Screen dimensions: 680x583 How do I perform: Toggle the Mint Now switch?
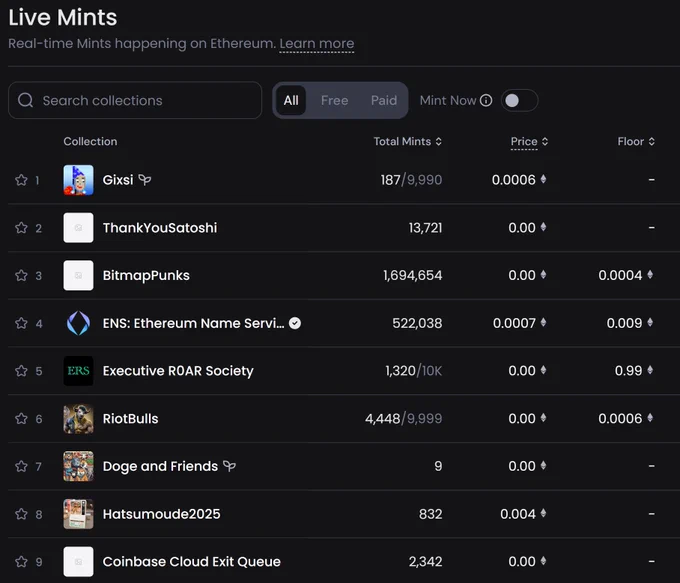coord(520,101)
